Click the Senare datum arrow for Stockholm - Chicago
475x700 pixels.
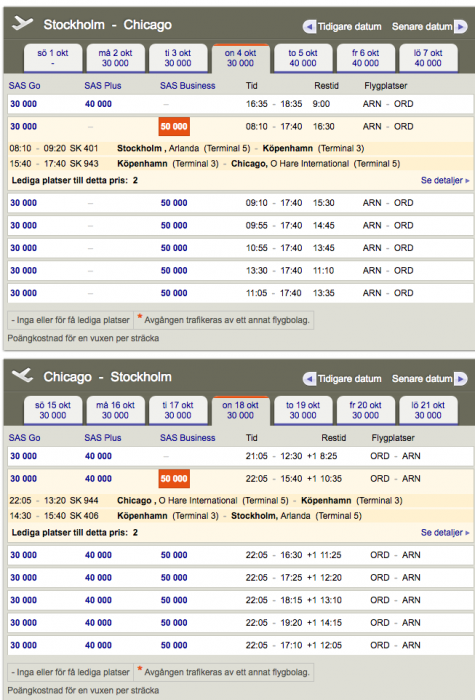[x=461, y=27]
